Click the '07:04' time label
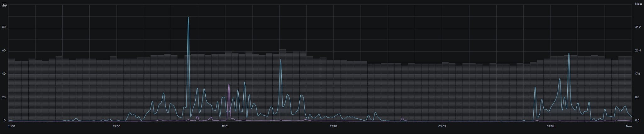 click(551, 126)
